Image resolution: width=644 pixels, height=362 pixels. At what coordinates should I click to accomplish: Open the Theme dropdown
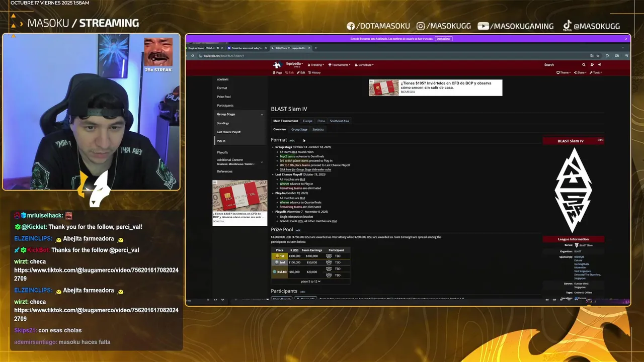[563, 72]
